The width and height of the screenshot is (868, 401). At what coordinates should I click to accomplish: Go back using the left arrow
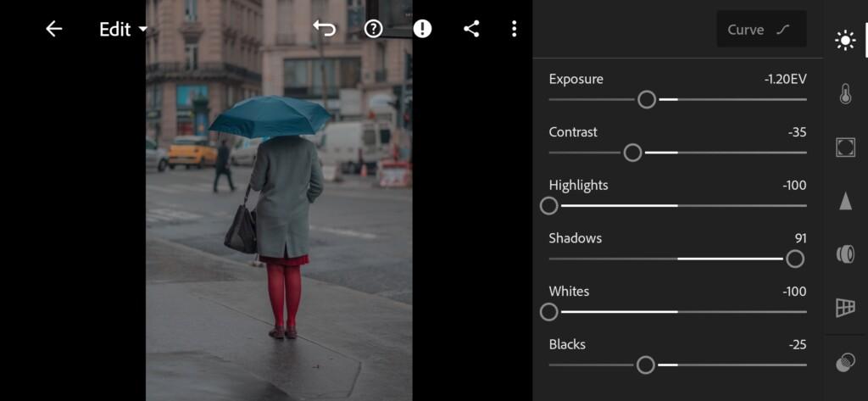point(53,29)
